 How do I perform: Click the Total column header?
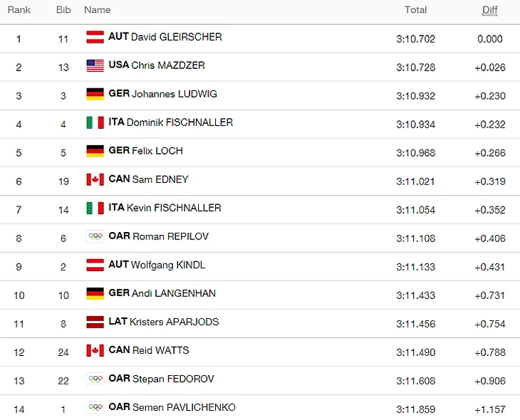tap(415, 10)
